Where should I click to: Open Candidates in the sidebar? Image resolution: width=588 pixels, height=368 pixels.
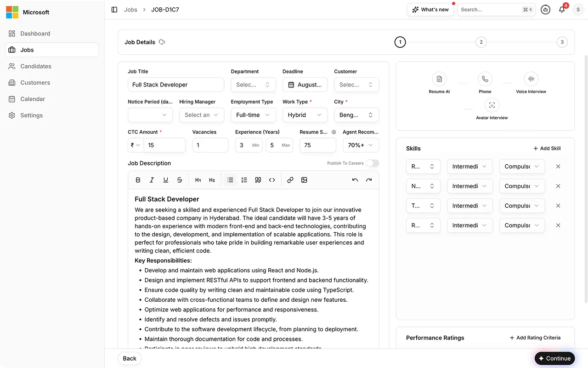(x=52, y=66)
